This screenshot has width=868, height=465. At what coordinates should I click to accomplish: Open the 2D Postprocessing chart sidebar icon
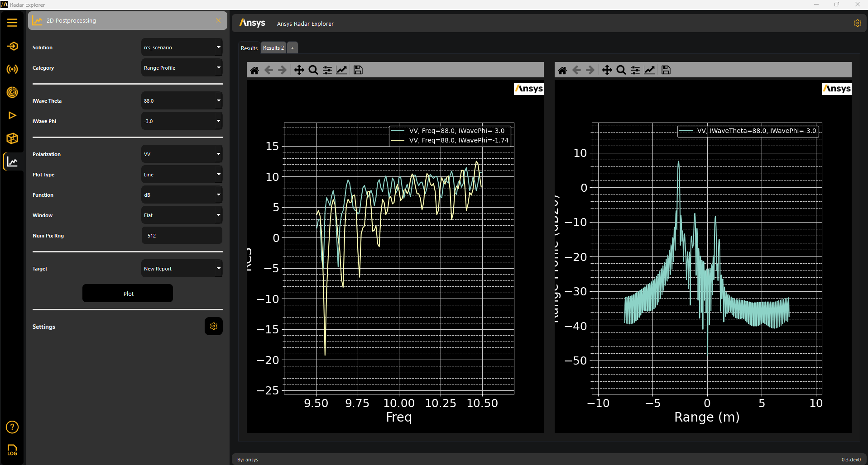pyautogui.click(x=12, y=162)
